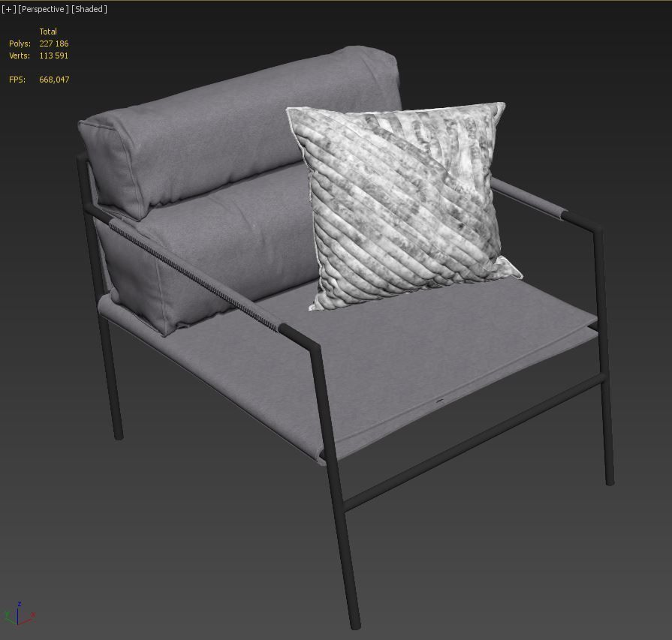Click the XYZ axis gizmo

19,614
